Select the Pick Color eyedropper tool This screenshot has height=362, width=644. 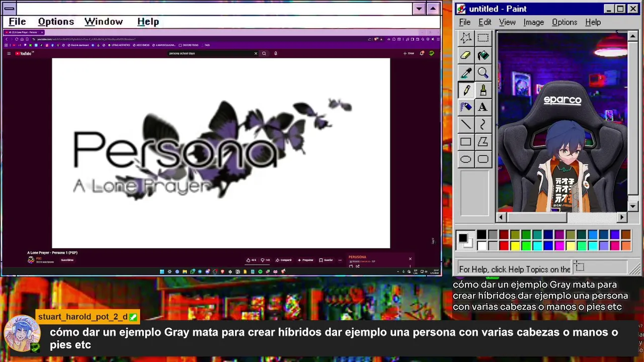pyautogui.click(x=466, y=73)
